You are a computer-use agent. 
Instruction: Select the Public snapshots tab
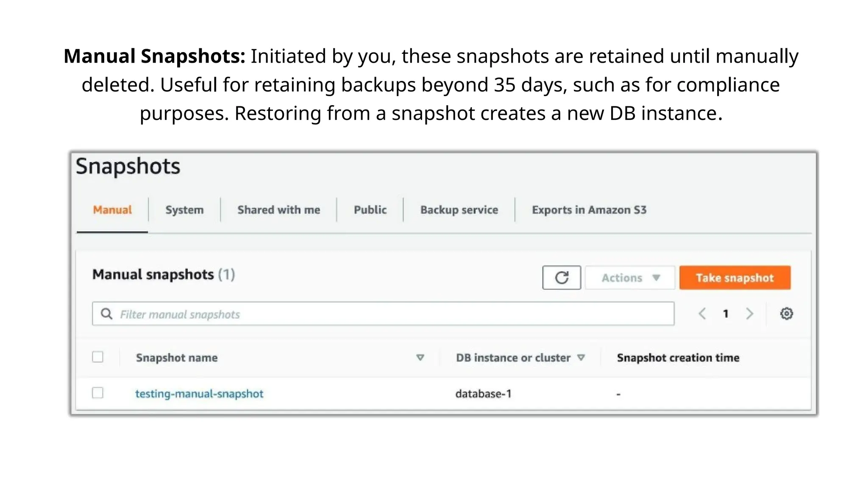point(370,210)
